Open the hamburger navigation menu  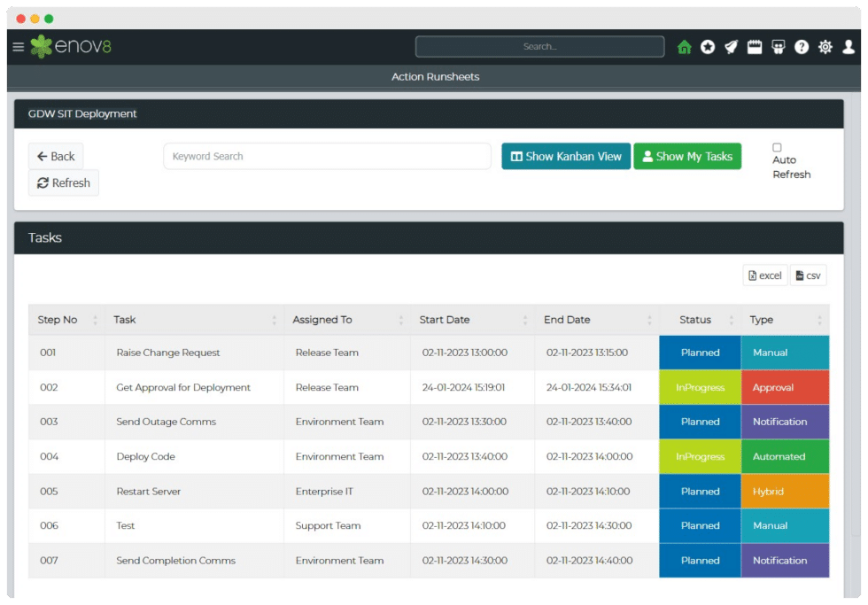[x=19, y=47]
